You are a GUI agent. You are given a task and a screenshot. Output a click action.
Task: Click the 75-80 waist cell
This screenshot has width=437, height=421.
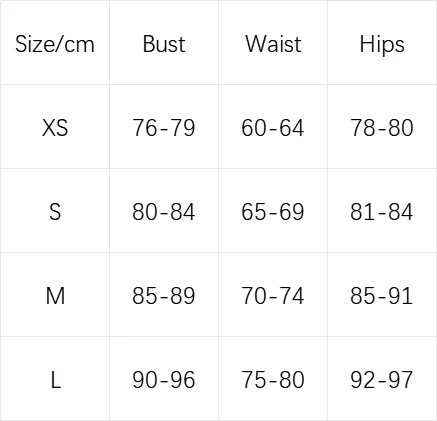[273, 380]
